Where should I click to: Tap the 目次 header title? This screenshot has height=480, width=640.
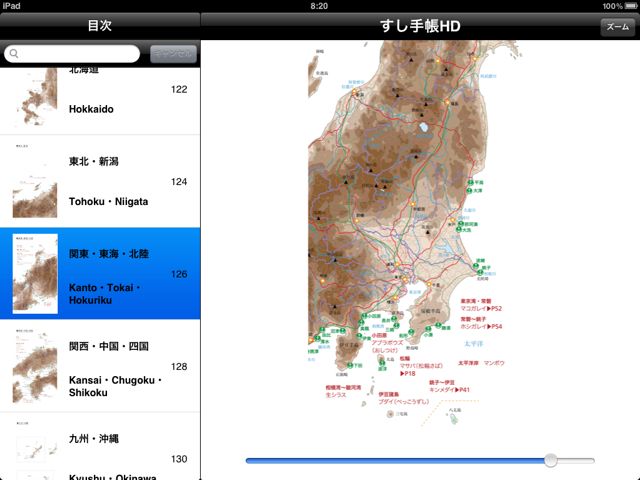click(x=100, y=25)
